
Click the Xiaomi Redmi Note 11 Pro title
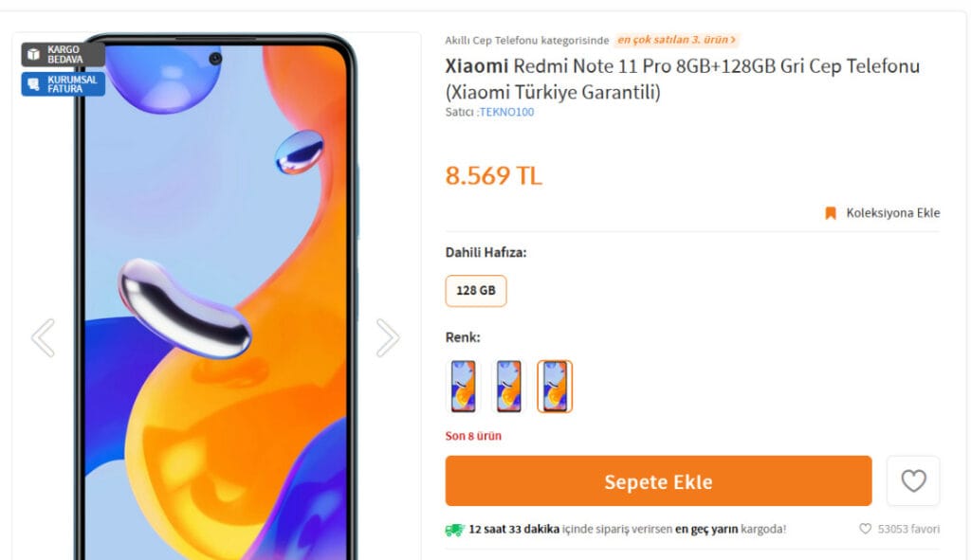coord(683,79)
